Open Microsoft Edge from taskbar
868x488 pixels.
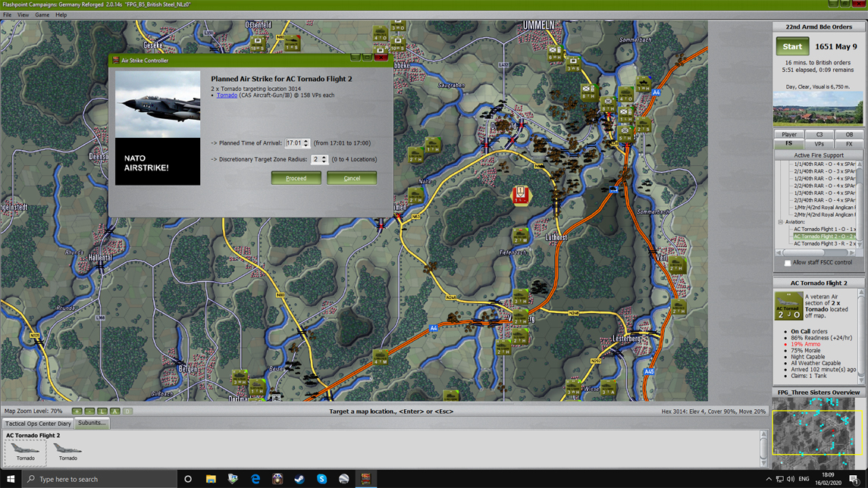(x=255, y=479)
